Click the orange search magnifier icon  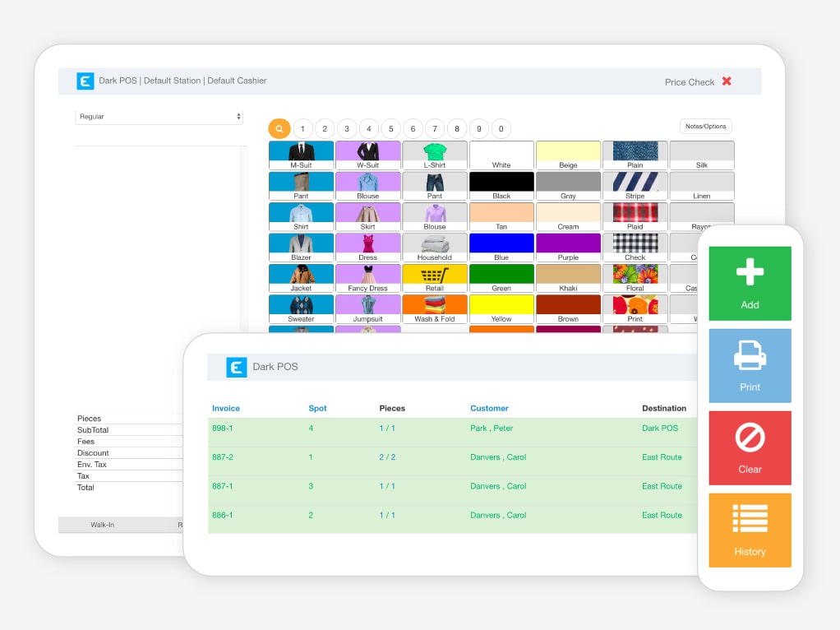coord(279,128)
